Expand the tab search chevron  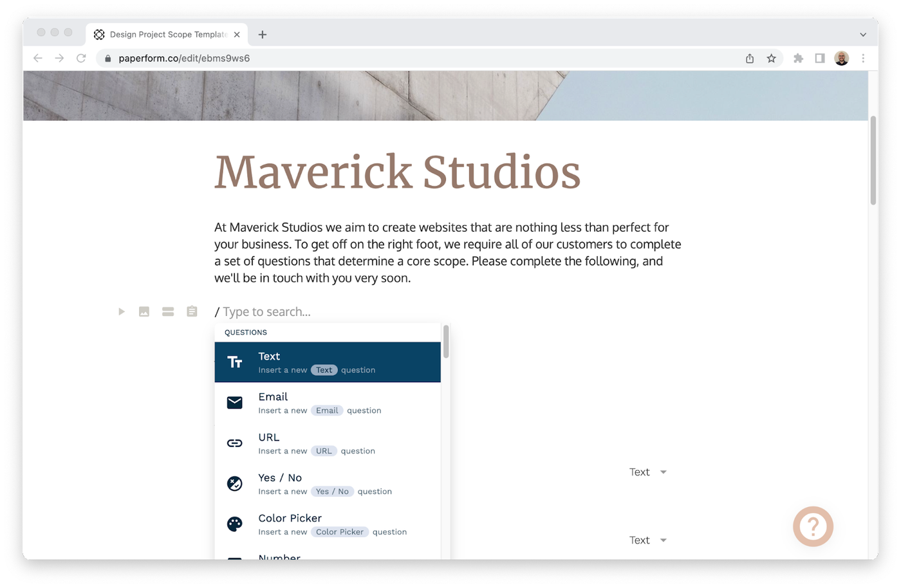click(x=862, y=35)
